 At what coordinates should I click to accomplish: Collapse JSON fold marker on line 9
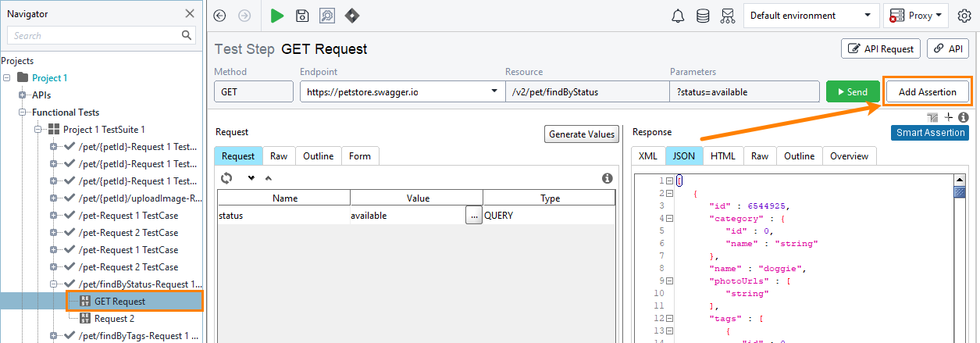[669, 281]
